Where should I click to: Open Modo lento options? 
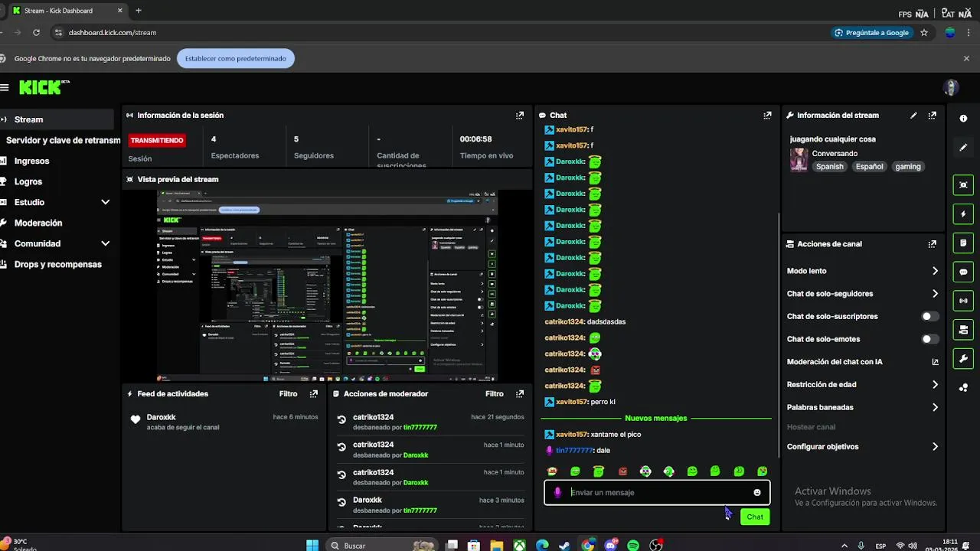tap(862, 271)
